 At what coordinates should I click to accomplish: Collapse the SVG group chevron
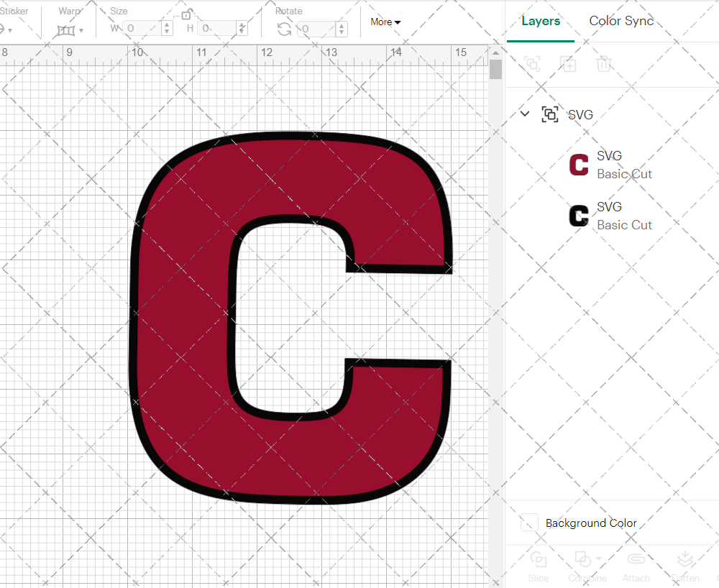[525, 114]
